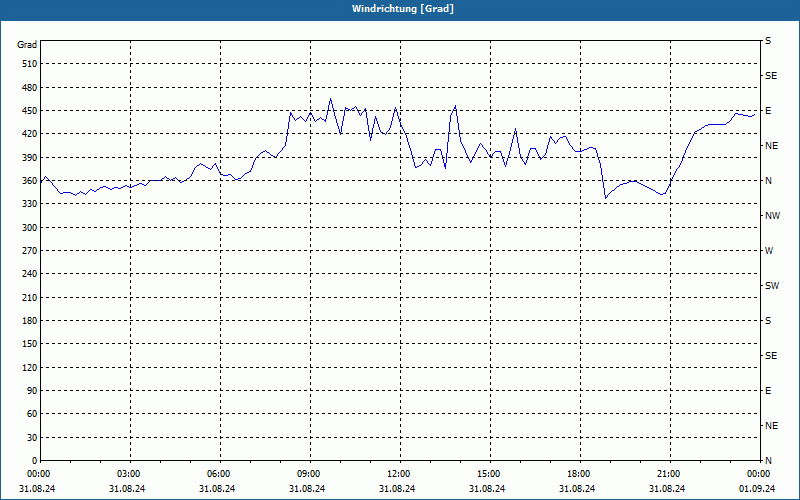800x500 pixels.
Task: Click the 'Windrichtung [Grad]' chart title
Action: (403, 9)
